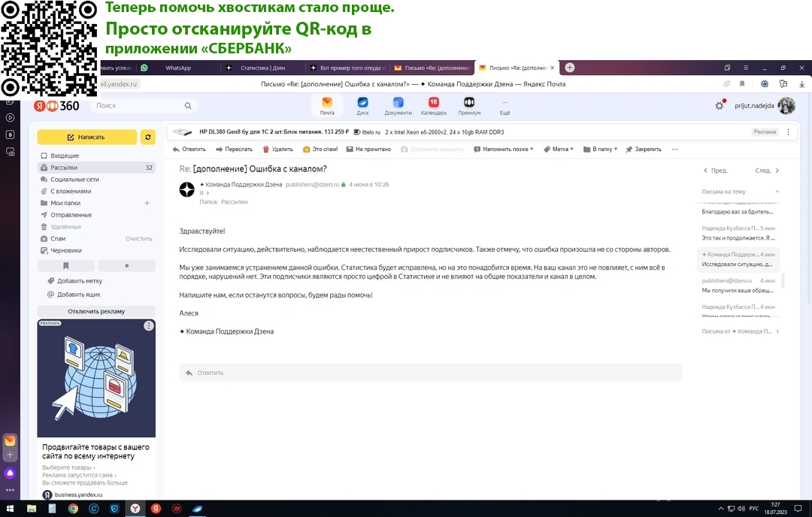Click Добавить ящик
812x517 pixels.
click(x=74, y=295)
